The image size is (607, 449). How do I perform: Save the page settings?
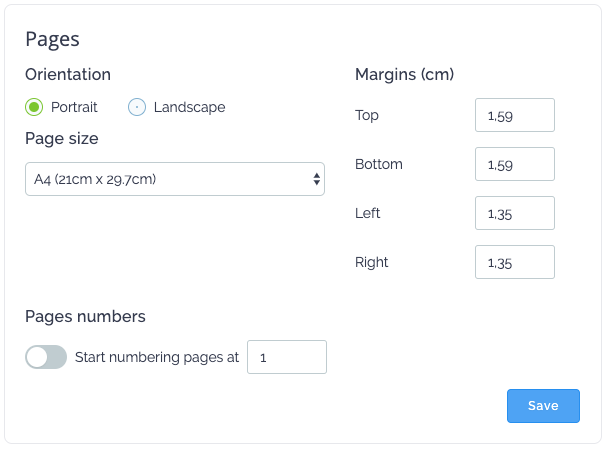pos(543,406)
